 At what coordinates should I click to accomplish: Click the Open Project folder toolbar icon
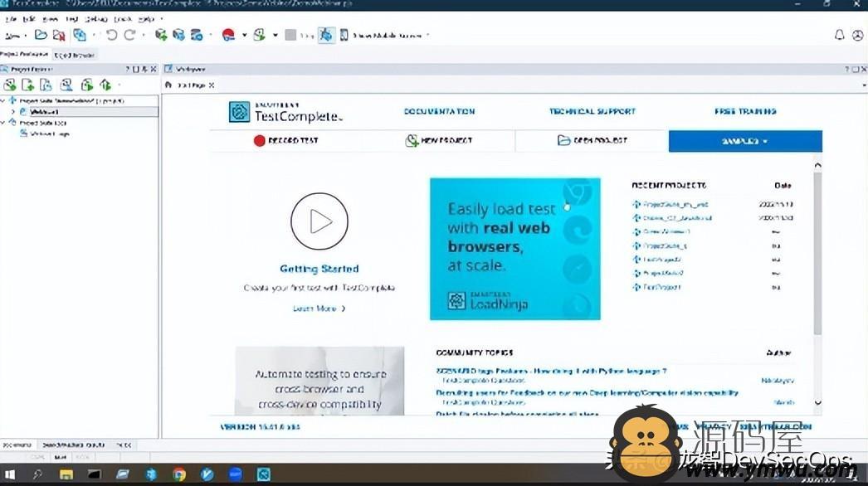(x=41, y=35)
